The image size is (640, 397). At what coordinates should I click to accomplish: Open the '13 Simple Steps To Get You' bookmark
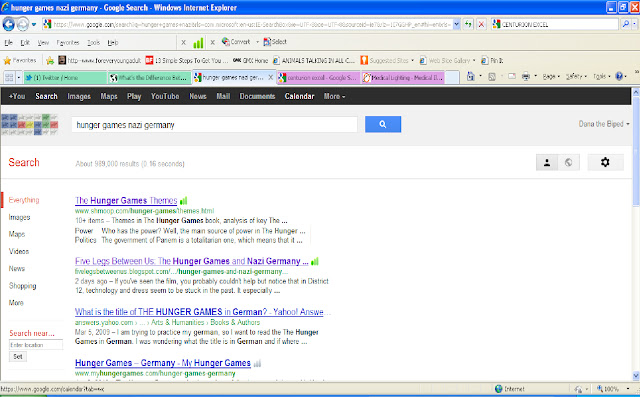pos(187,60)
